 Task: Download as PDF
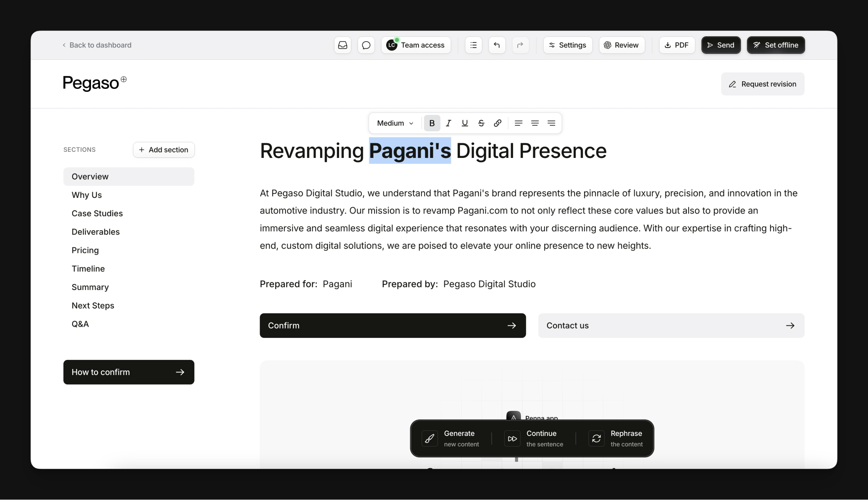(x=677, y=45)
